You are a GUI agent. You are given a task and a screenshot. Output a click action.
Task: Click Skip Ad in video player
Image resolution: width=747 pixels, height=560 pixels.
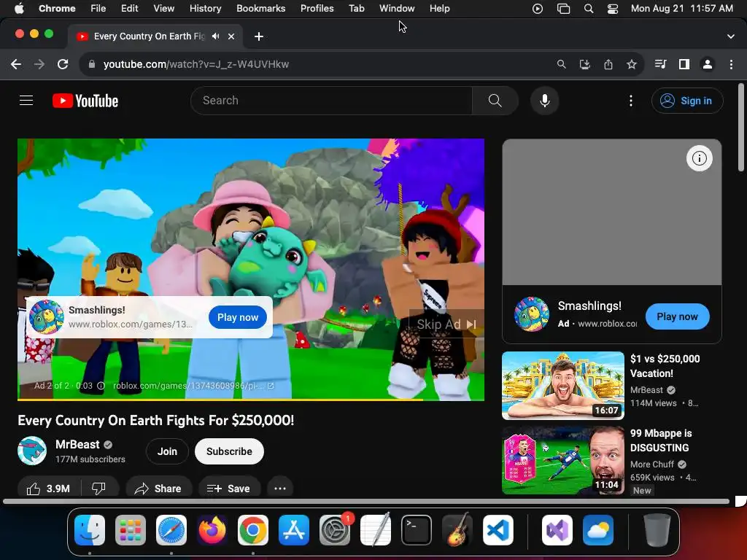point(446,324)
